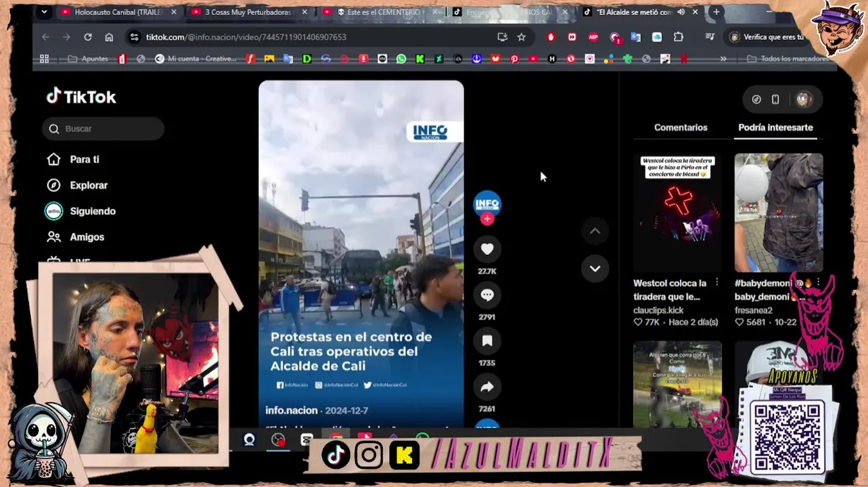
Task: Open media control icon in toolbar
Action: coord(709,37)
